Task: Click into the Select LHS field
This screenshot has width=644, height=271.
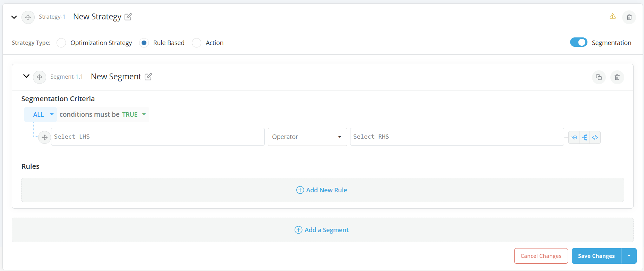Action: [158, 137]
